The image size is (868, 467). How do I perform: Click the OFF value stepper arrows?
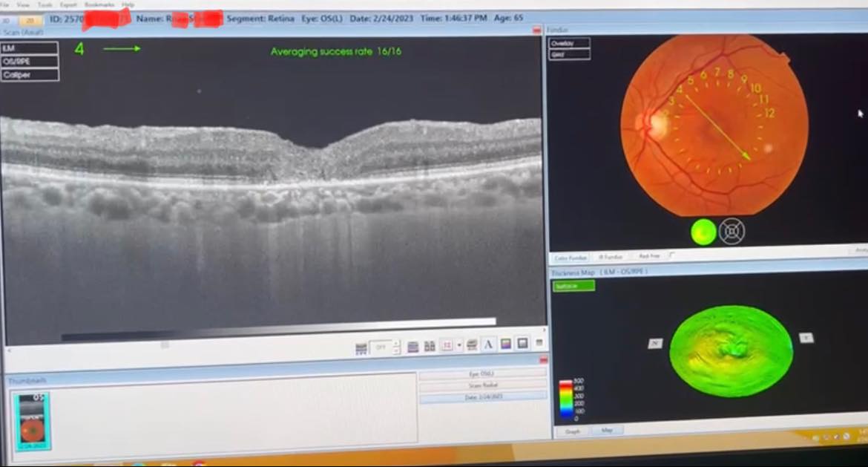[396, 347]
